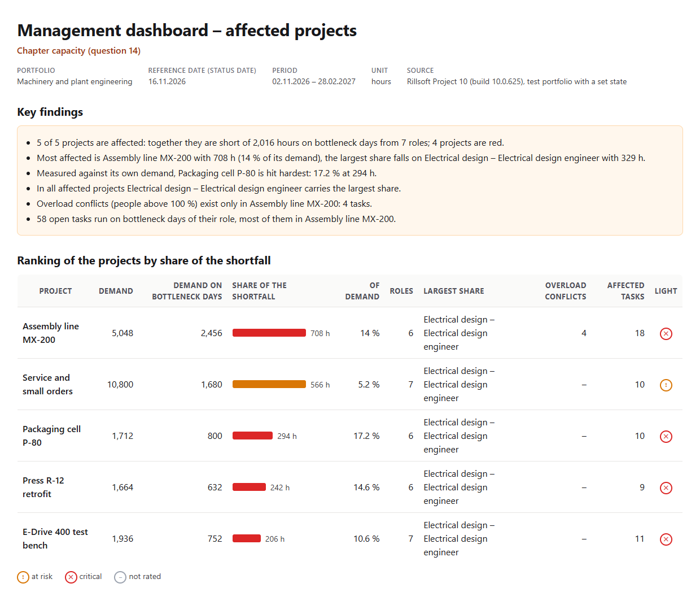Click the critical light icon for Press R-12 retrofit
Viewport: 700px width, 592px height.
[666, 488]
